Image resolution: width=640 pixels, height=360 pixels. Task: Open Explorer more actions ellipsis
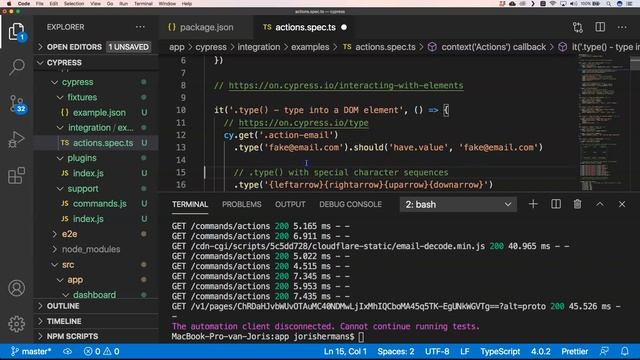(x=140, y=27)
